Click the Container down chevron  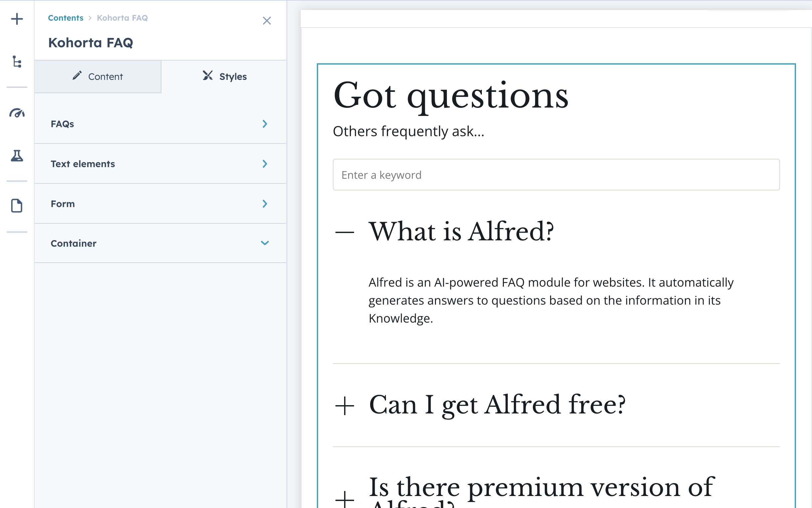coord(265,243)
